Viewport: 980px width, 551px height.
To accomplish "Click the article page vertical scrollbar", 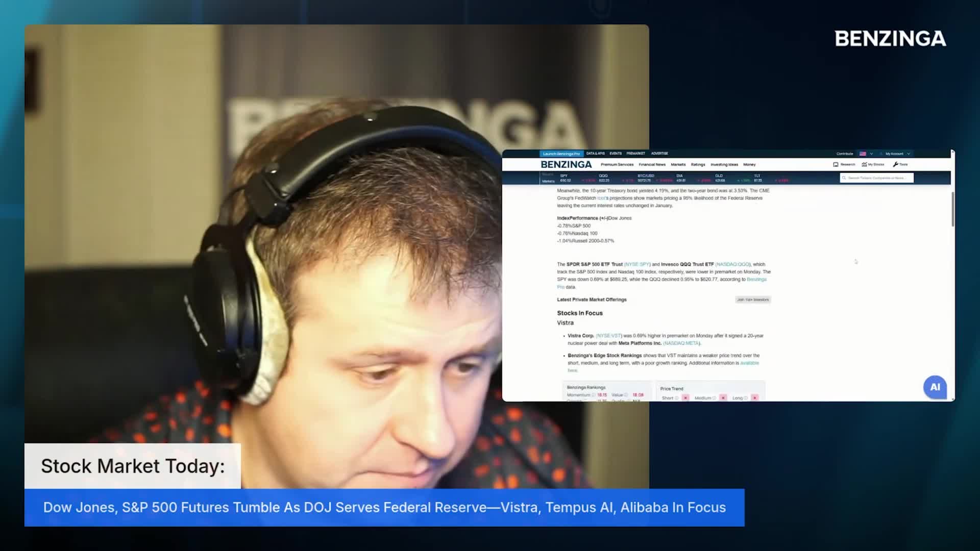I will (x=952, y=210).
